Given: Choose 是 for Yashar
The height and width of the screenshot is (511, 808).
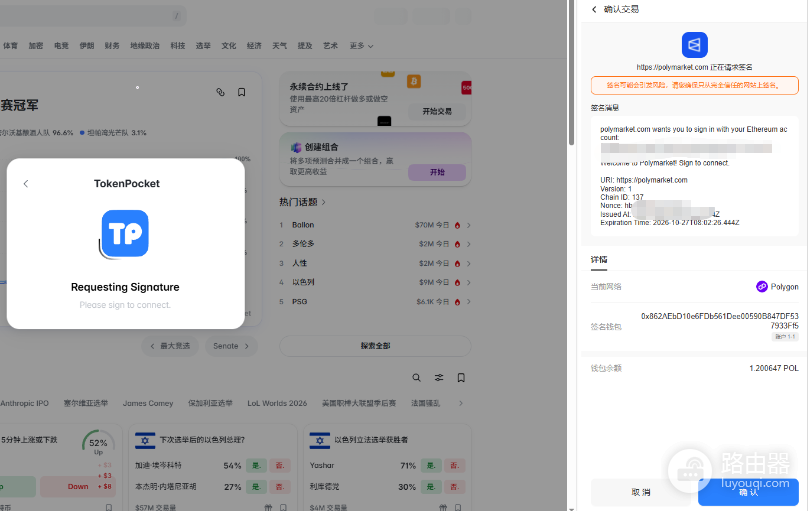Looking at the screenshot, I should pos(431,465).
